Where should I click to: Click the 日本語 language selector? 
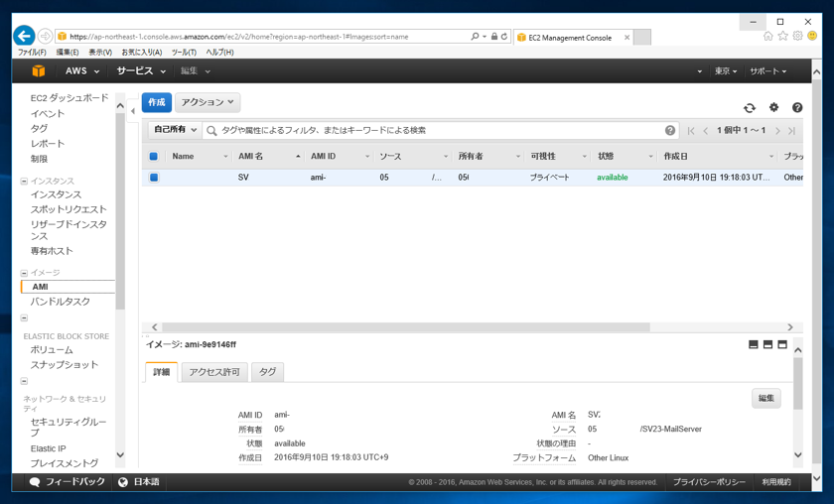[x=146, y=482]
